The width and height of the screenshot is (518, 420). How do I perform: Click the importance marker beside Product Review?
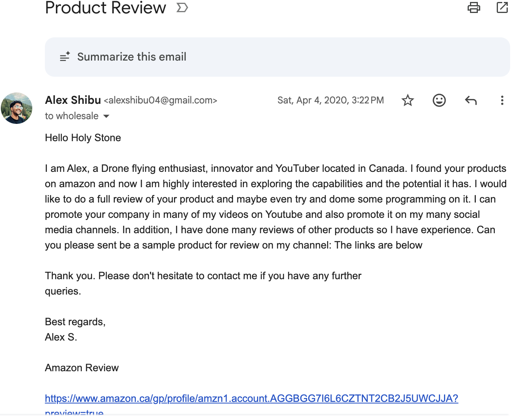pyautogui.click(x=182, y=7)
